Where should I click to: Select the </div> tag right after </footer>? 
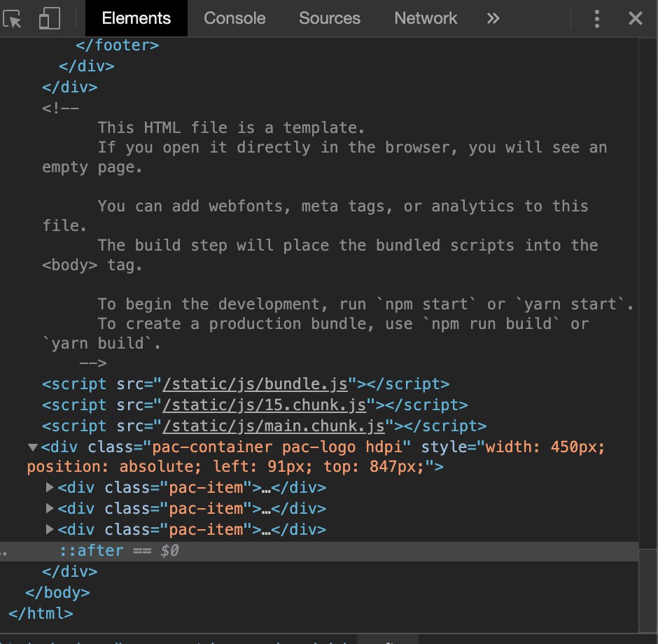tap(86, 66)
